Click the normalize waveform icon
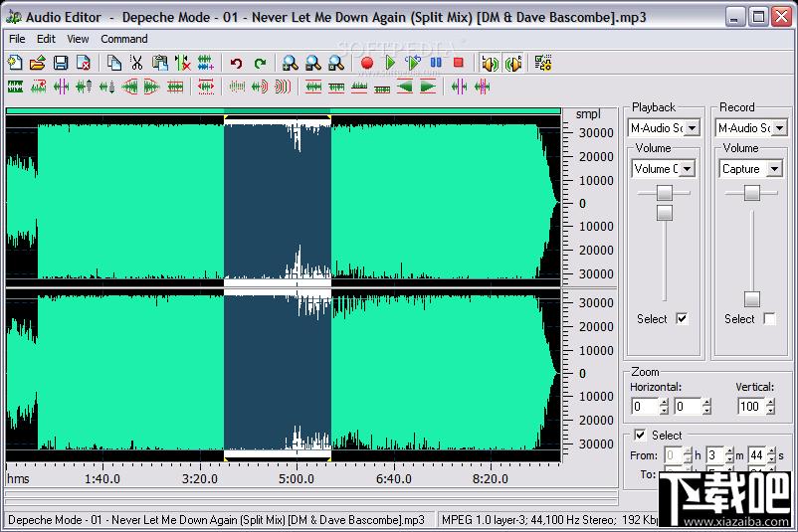The image size is (798, 532). pos(175,87)
